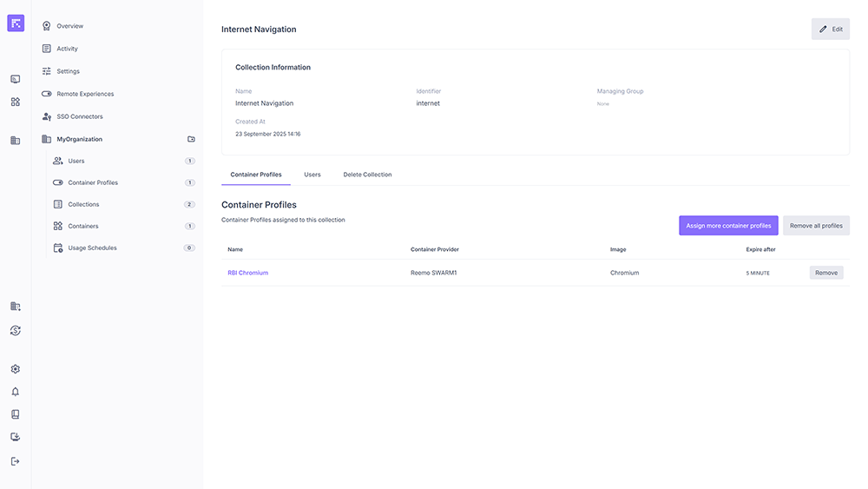This screenshot has height=489, width=868.
Task: Expand the MyOrganization tree item
Action: point(79,139)
